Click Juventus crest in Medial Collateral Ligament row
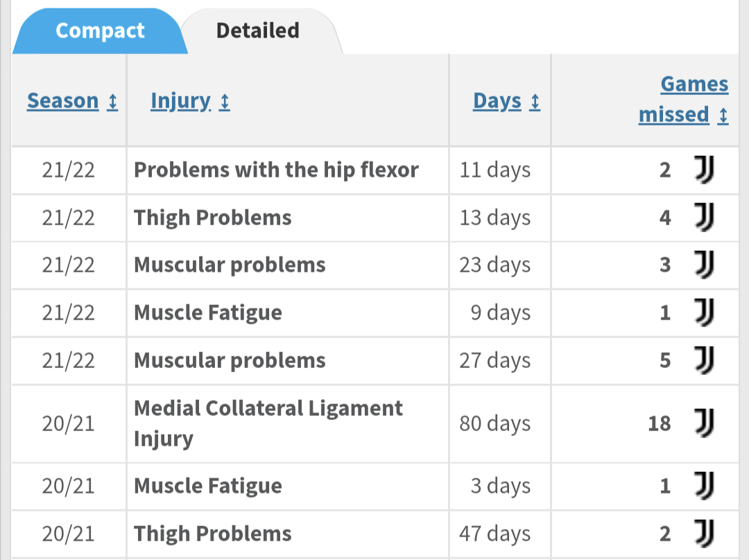The width and height of the screenshot is (749, 560). 704,423
